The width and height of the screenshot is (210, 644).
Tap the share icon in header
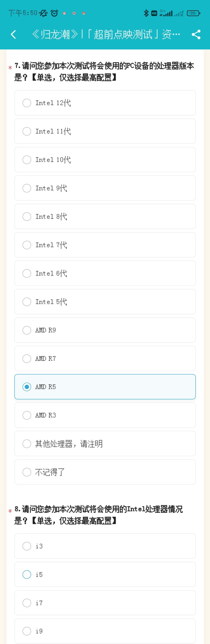pos(196,34)
